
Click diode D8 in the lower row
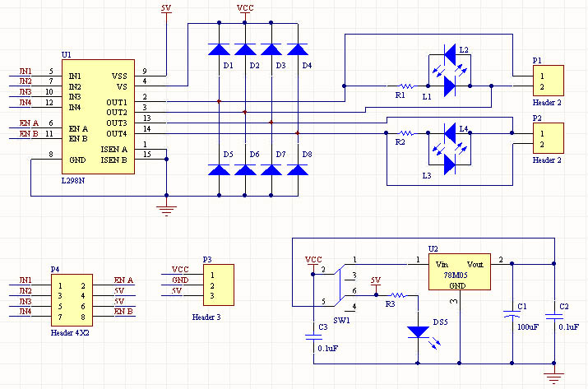298,170
